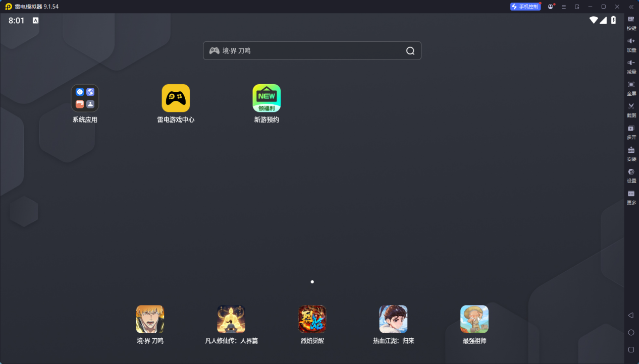This screenshot has width=639, height=364.
Task: Click the 雷电模拟器 logo in title bar
Action: point(9,7)
